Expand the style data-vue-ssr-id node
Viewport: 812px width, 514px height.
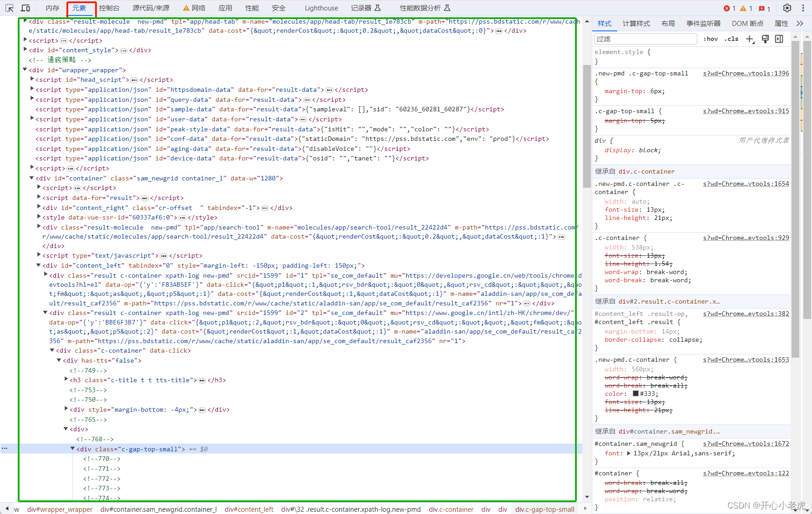(39, 217)
